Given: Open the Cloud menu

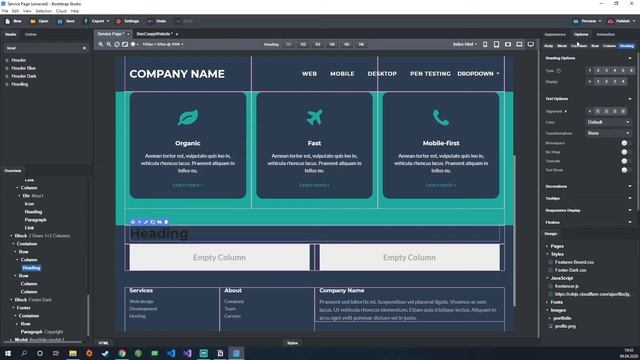Looking at the screenshot, I should 61,11.
